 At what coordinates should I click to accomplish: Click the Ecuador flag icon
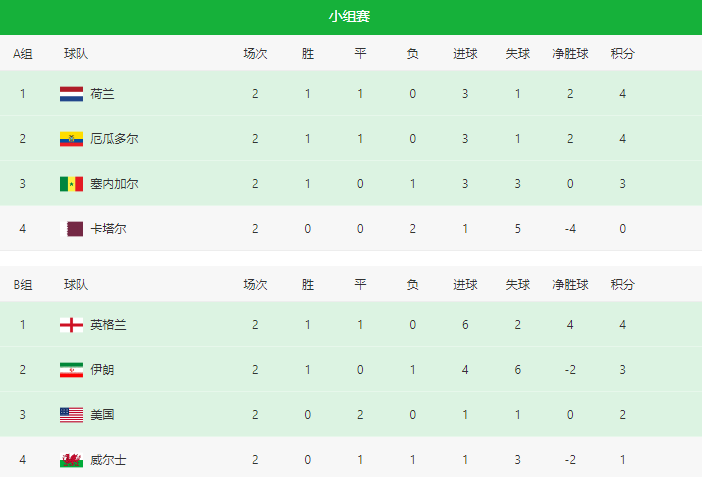[71, 139]
